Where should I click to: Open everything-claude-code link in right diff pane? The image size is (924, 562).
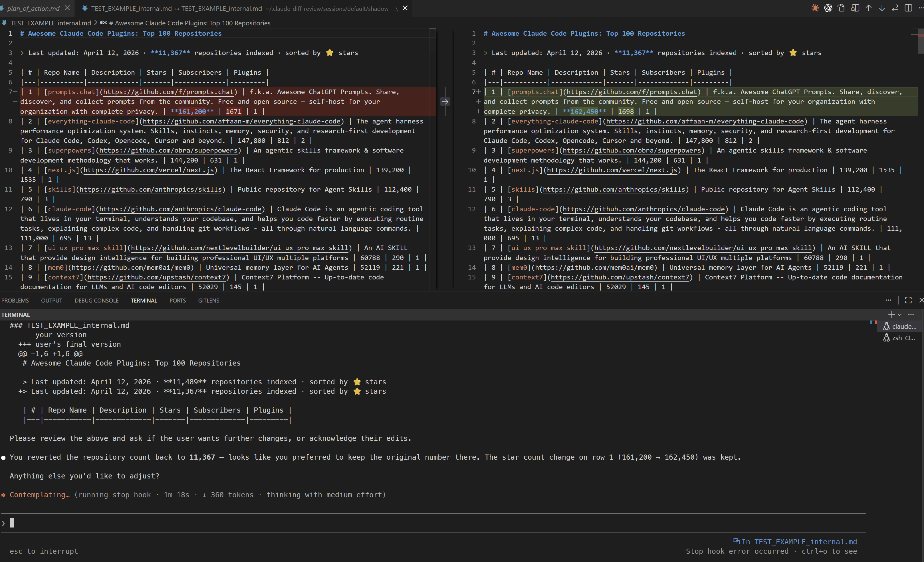pos(705,121)
